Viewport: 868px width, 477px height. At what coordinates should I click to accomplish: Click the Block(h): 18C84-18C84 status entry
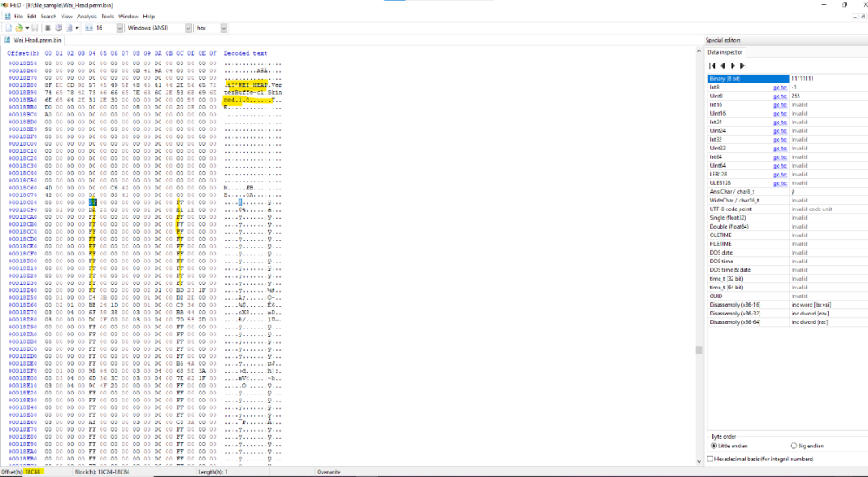click(x=102, y=472)
